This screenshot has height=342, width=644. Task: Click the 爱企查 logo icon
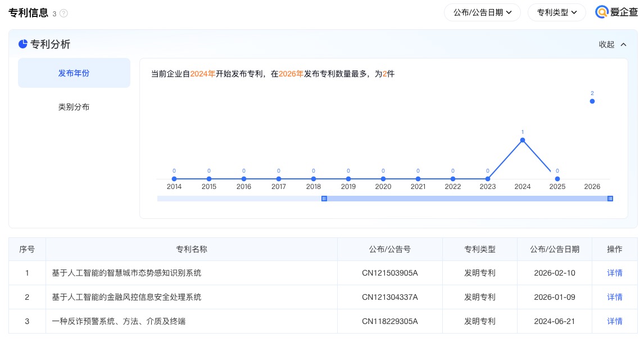(x=602, y=12)
